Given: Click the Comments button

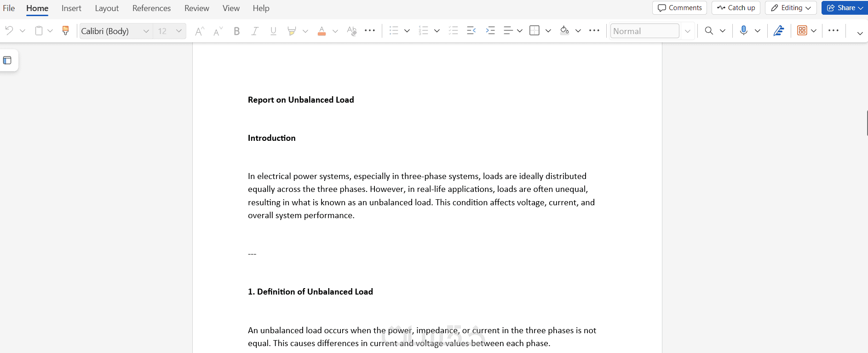Looking at the screenshot, I should (679, 8).
